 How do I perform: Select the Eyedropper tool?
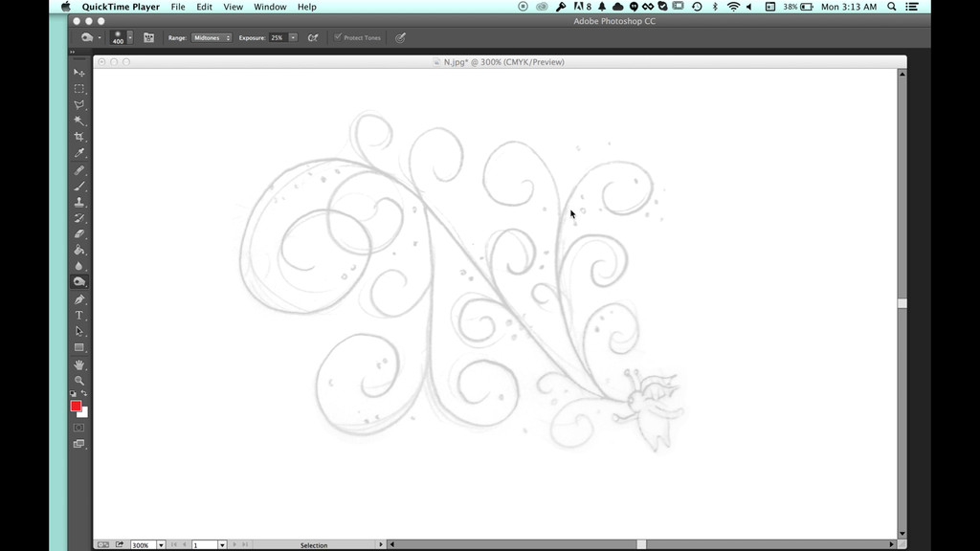pos(79,153)
